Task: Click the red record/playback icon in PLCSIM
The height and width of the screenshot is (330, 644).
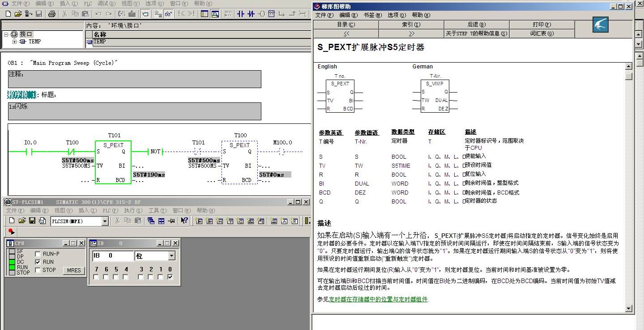Action: tap(12, 232)
